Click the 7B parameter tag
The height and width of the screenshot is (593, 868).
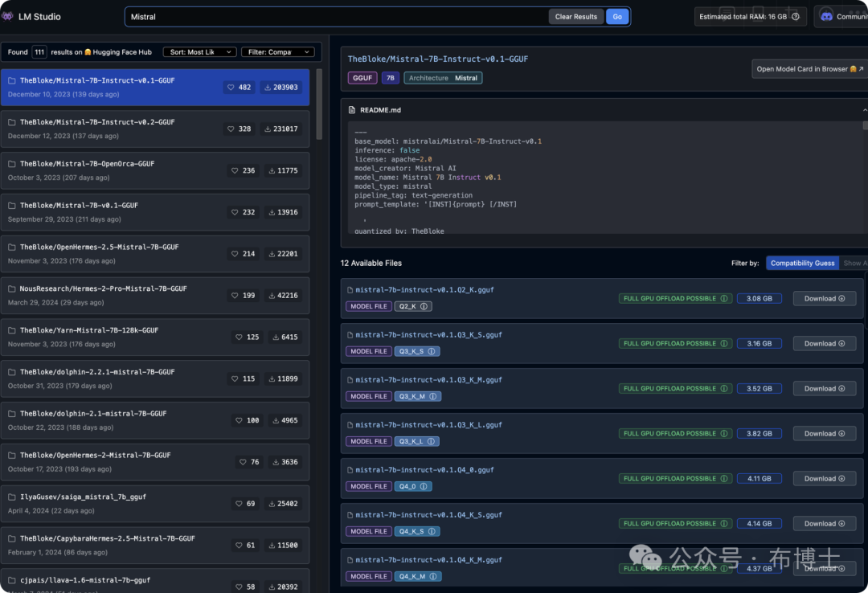[x=391, y=78]
